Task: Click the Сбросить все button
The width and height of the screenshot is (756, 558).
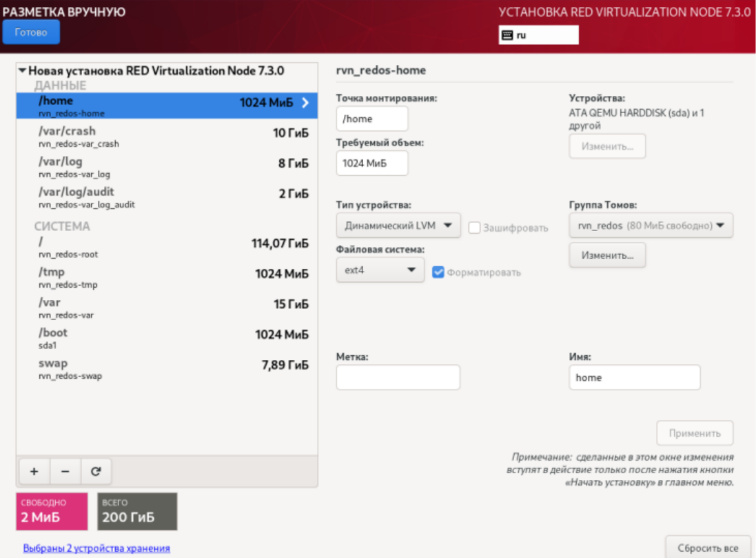Action: tap(708, 548)
